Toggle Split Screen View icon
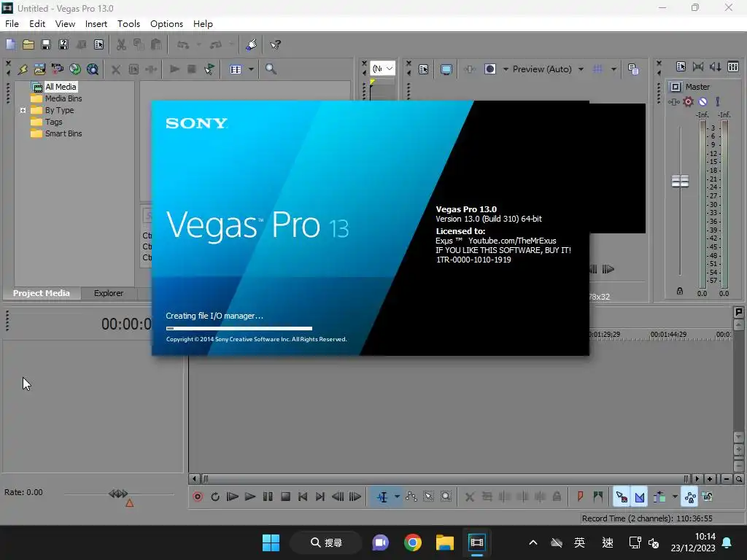The height and width of the screenshot is (560, 747). coord(490,69)
